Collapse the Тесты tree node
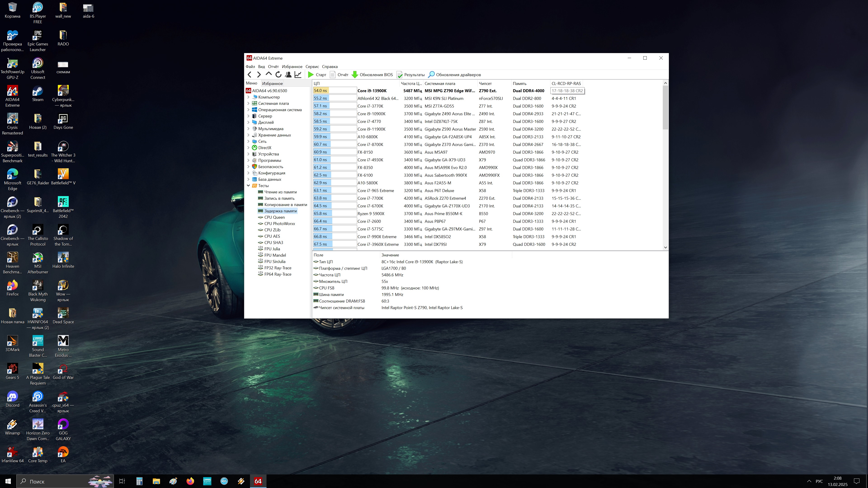Image resolution: width=868 pixels, height=488 pixels. pyautogui.click(x=248, y=185)
